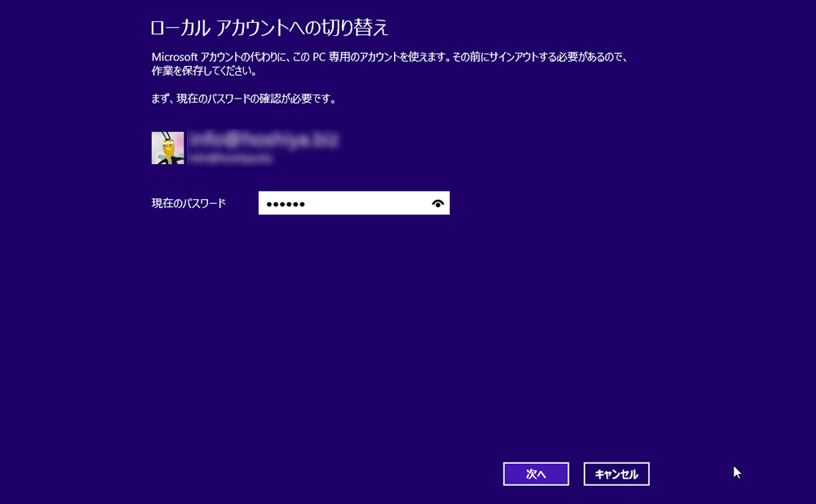Click the 現在のパスワード label
Viewport: 816px width, 504px height.
click(x=189, y=203)
